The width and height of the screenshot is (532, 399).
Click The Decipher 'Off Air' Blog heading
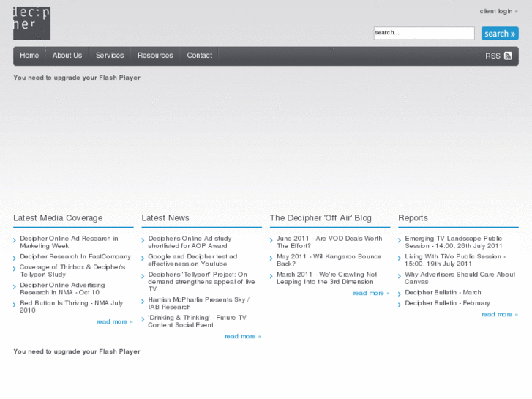tap(321, 218)
